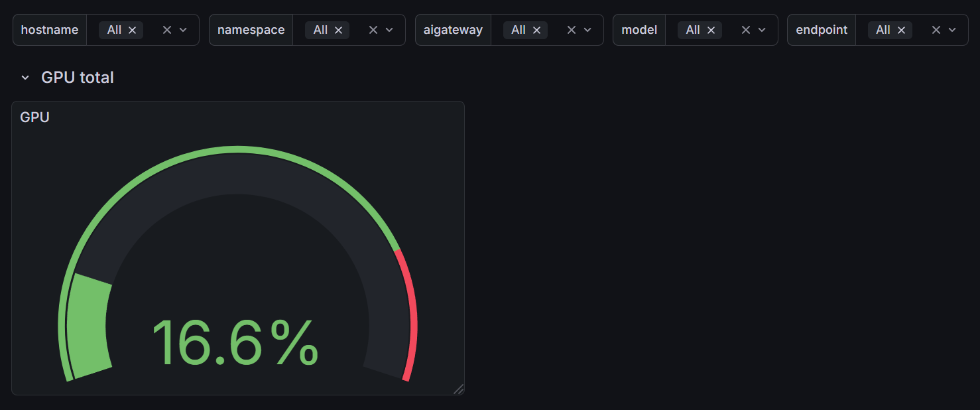Open the aigateway variable dropdown
The image size is (980, 410).
coord(588,30)
